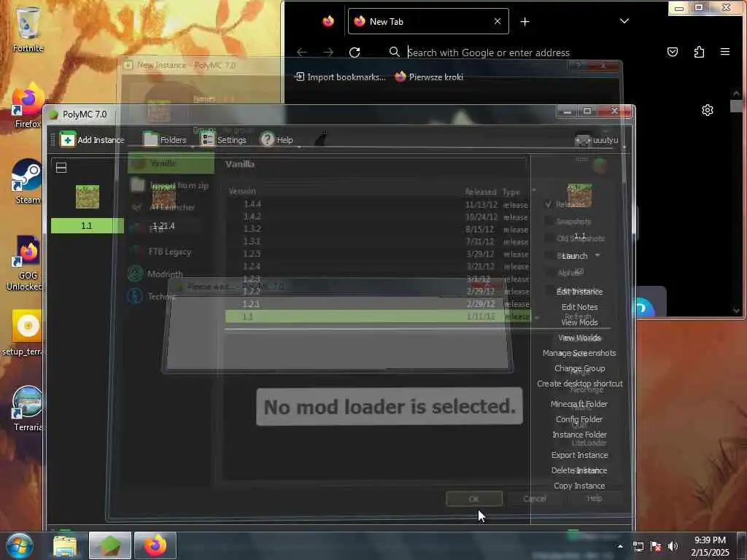747x560 pixels.
Task: Open the uuutyu account menu
Action: [x=597, y=140]
